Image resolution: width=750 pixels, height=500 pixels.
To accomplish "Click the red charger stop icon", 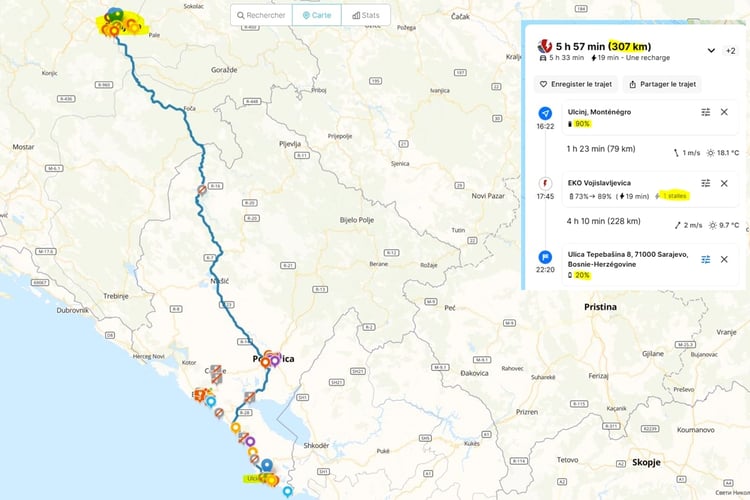I will [546, 184].
